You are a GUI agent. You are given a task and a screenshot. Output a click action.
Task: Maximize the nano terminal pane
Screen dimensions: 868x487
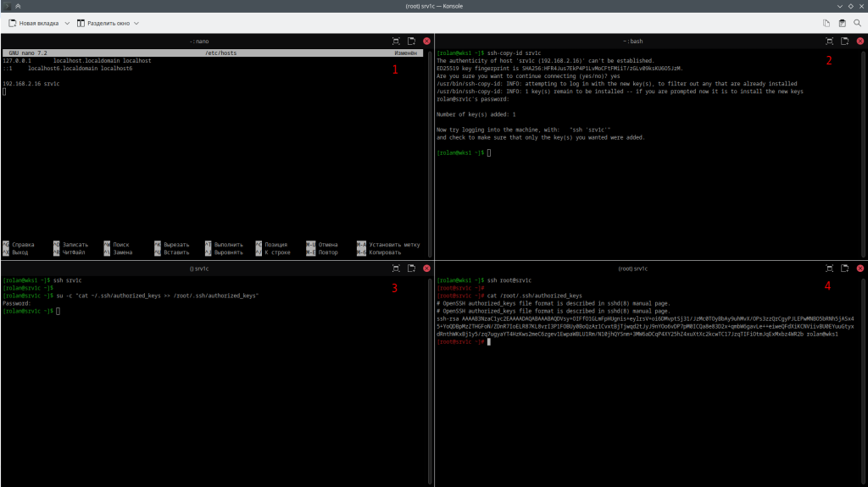[x=396, y=41]
